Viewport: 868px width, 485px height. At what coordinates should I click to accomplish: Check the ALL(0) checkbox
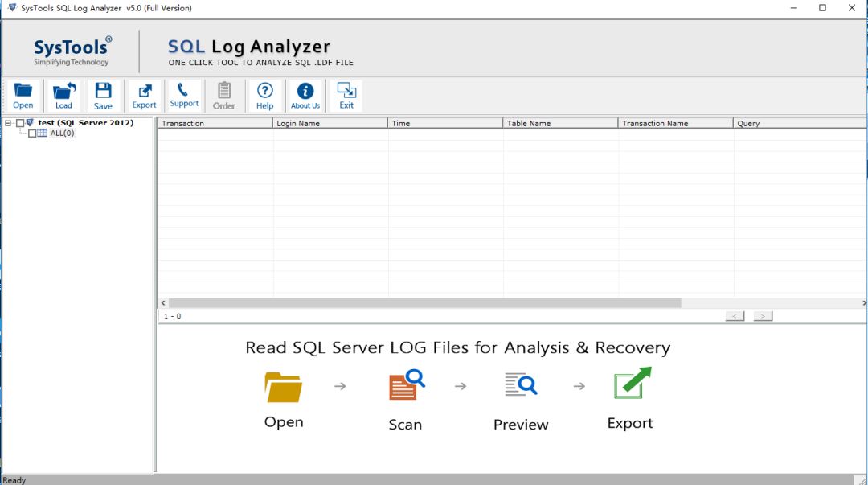[x=32, y=134]
